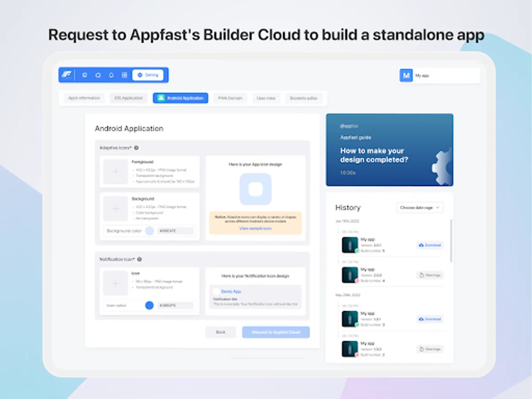Click the notification Icon upload plus box
This screenshot has width=532, height=399.
point(116,283)
